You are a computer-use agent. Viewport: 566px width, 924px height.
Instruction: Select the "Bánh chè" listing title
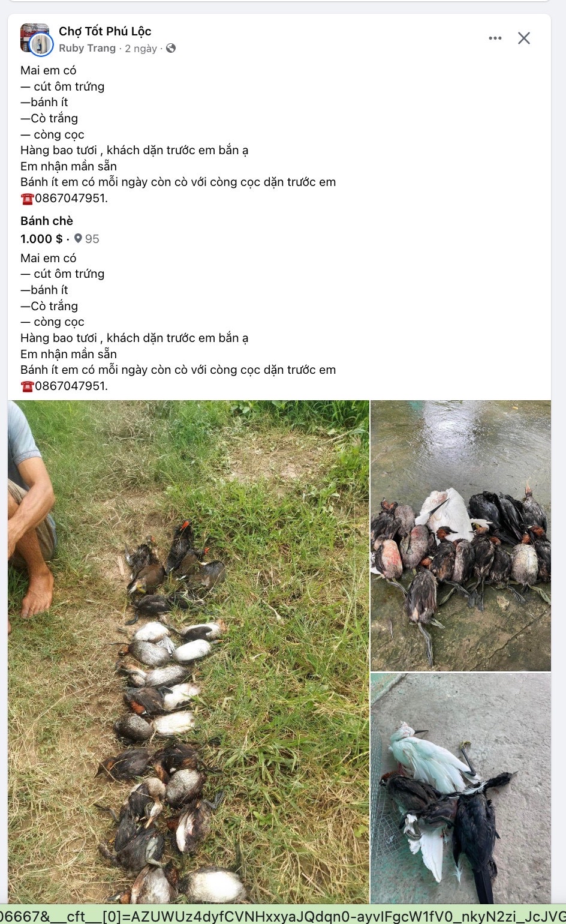tap(47, 221)
